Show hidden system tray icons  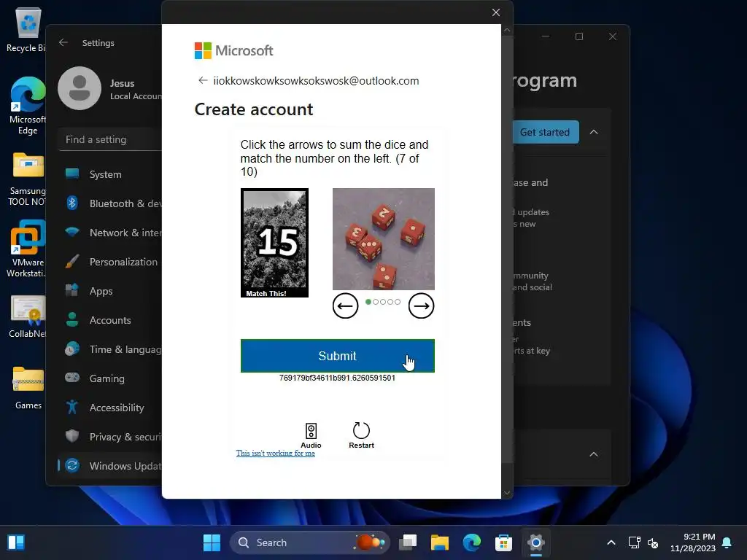coord(611,542)
